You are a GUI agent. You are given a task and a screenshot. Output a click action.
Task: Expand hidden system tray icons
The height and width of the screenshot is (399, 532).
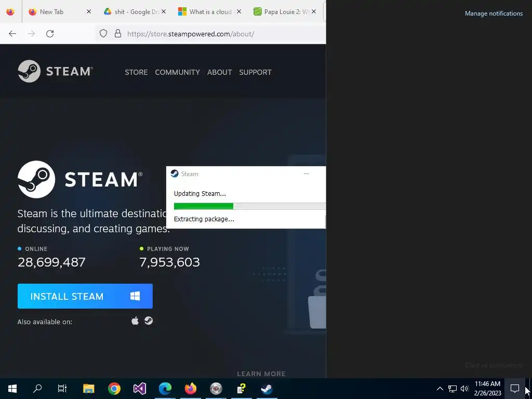[x=440, y=389]
